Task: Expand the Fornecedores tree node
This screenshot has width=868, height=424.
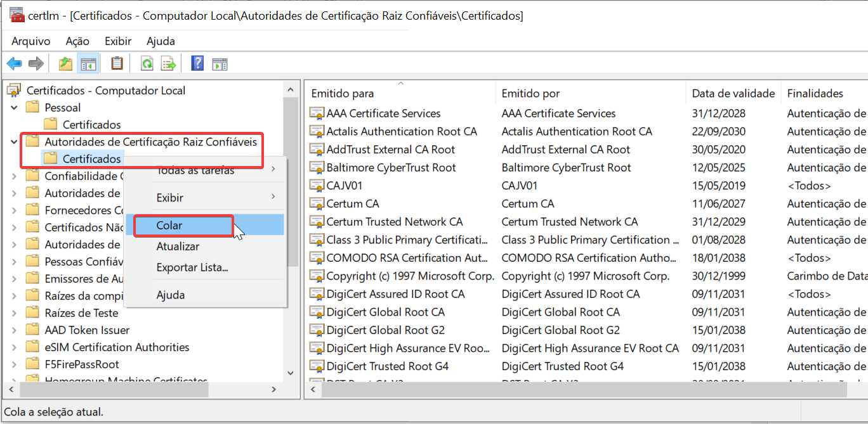Action: pos(14,210)
